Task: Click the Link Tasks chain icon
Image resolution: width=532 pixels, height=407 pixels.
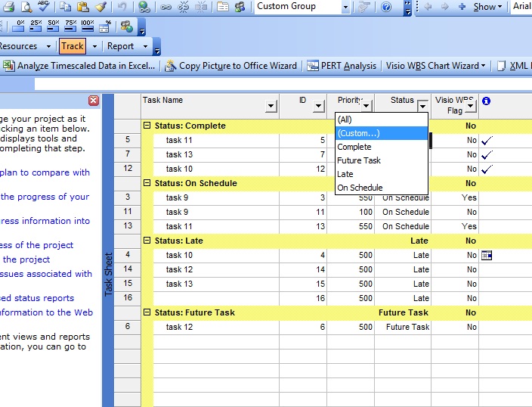Action: pos(165,7)
